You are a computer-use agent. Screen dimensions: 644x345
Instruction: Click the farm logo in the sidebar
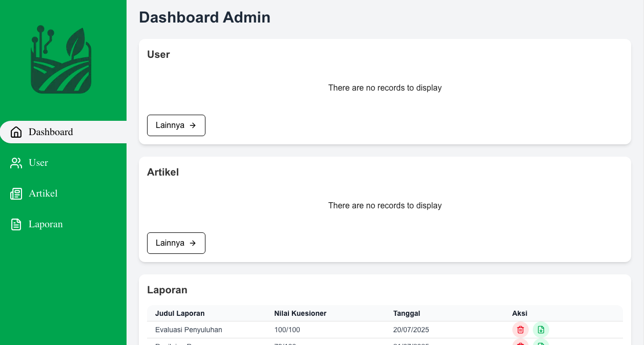pos(61,60)
